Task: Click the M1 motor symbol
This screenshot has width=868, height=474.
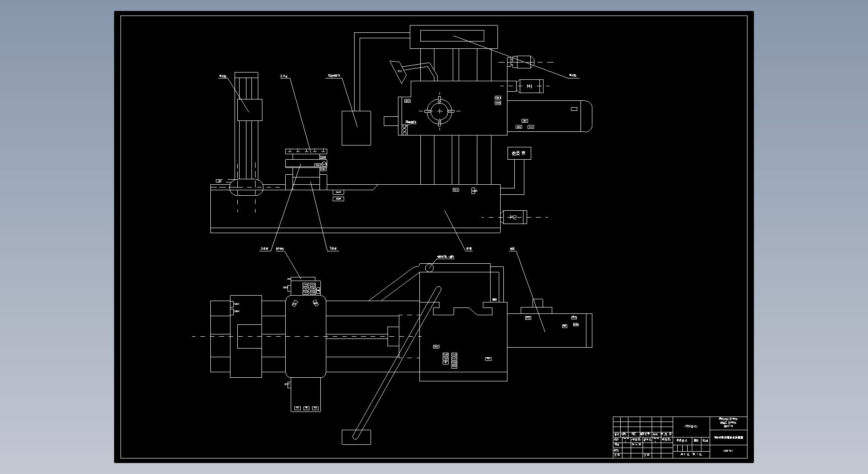Action: 529,86
